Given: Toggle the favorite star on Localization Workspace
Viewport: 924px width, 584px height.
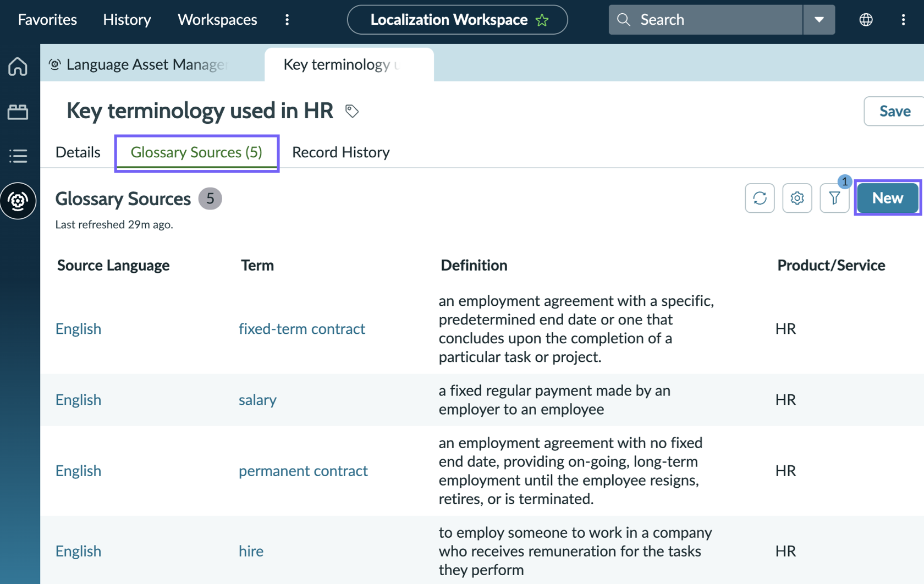Looking at the screenshot, I should 542,20.
